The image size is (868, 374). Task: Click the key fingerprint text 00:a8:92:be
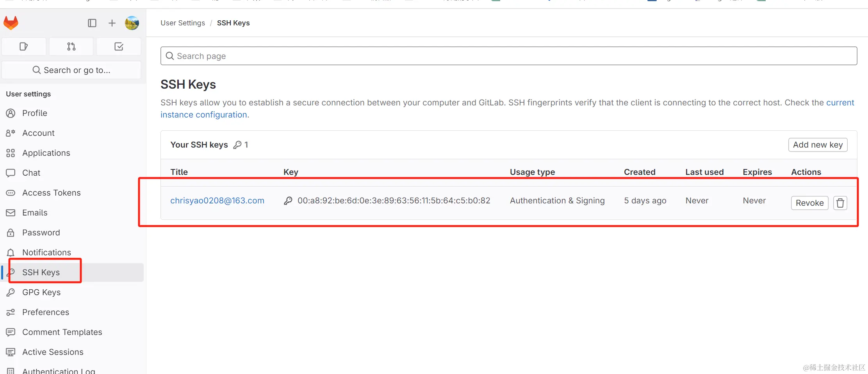coord(394,201)
